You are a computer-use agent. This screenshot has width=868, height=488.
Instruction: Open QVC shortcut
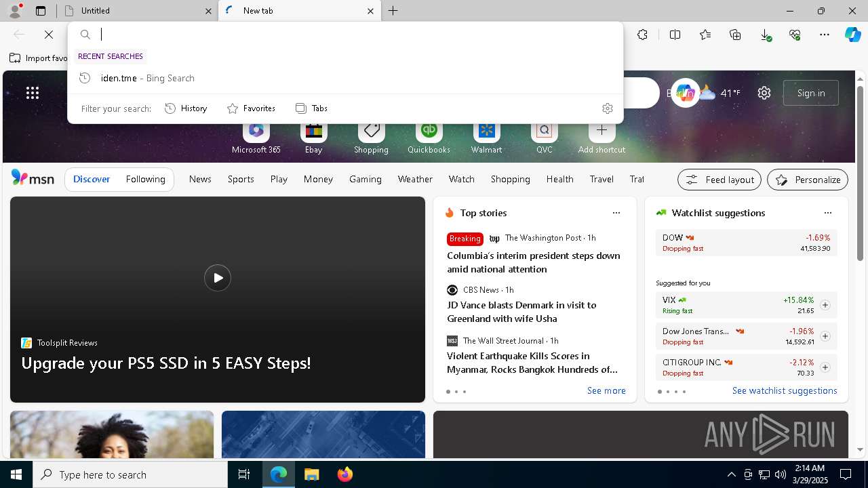point(544,138)
